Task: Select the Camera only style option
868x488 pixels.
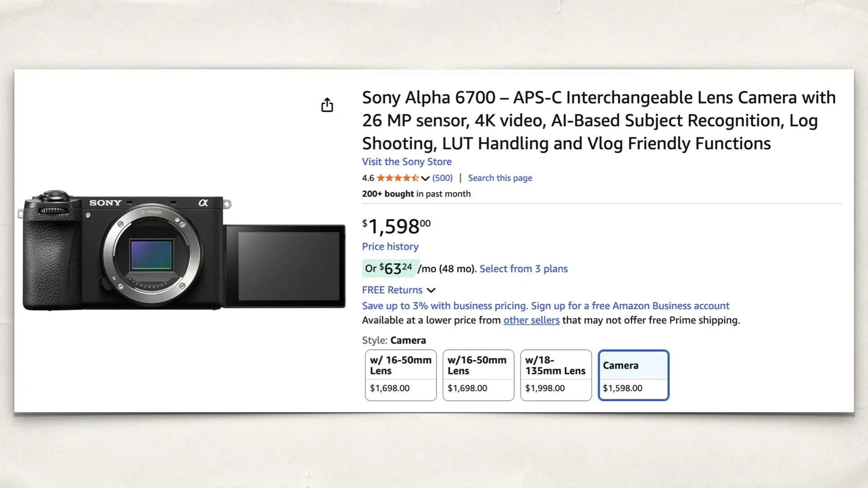Action: click(x=633, y=375)
